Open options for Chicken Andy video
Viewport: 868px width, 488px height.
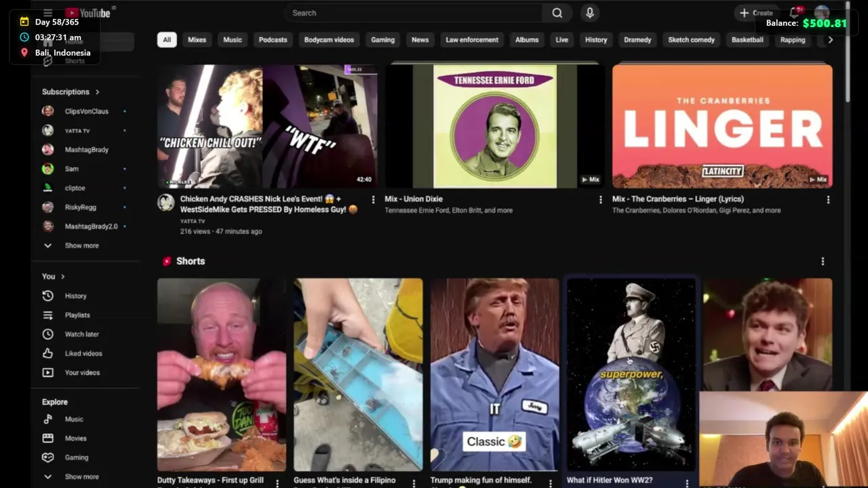373,199
